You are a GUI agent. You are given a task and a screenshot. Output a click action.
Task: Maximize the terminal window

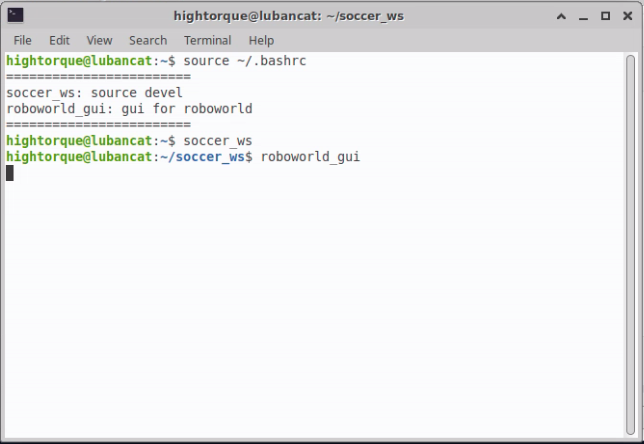click(605, 16)
